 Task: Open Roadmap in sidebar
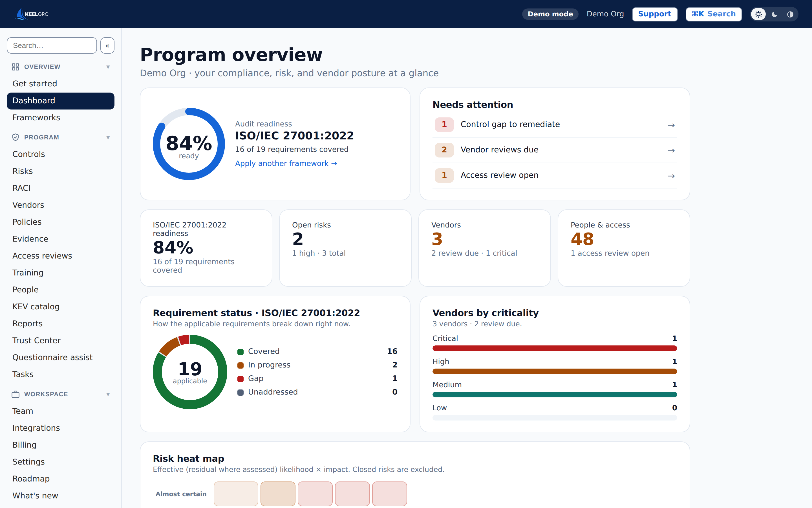tap(60, 479)
